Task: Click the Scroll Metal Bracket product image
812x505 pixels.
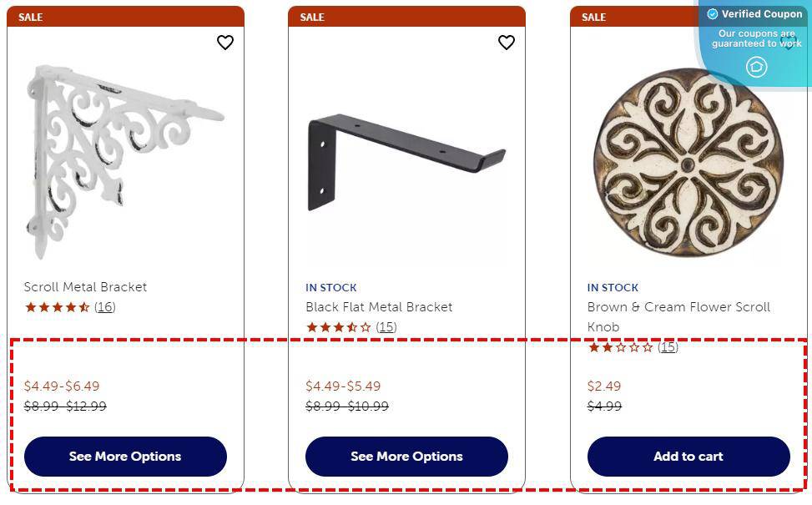Action: [x=125, y=154]
